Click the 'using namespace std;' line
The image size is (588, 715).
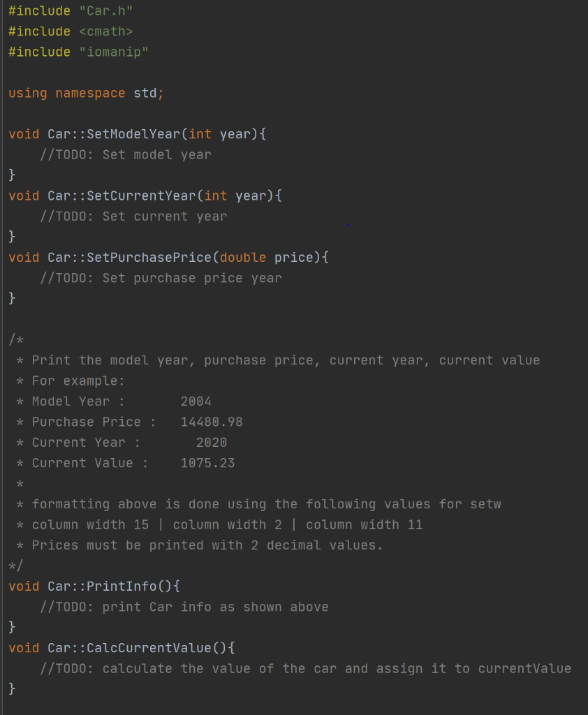click(x=86, y=93)
